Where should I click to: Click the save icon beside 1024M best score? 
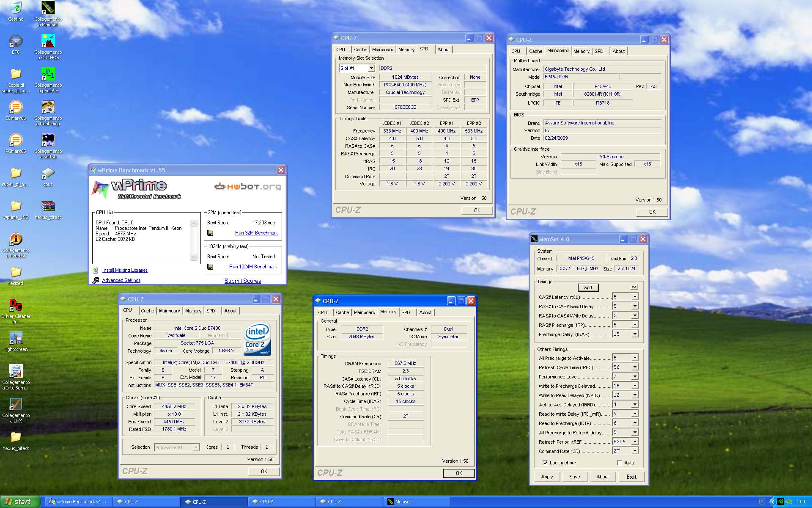tap(210, 267)
